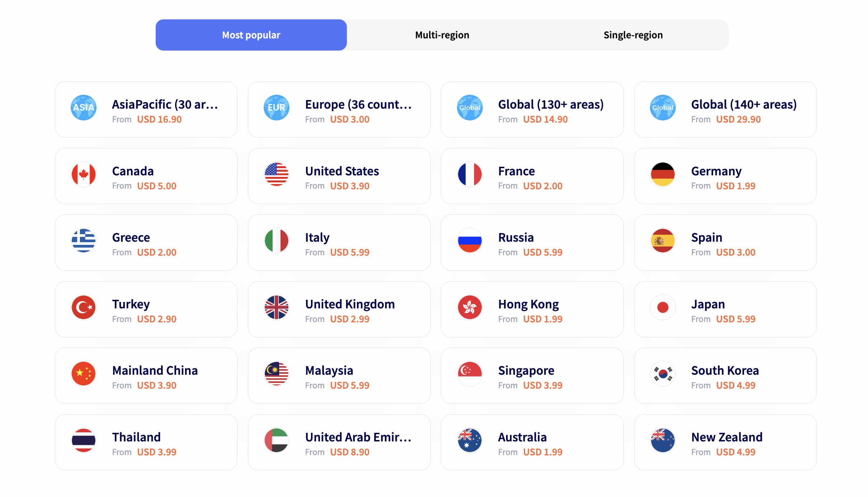Select the Singapore plan card
Screen dimensions: 868x497
(x=532, y=375)
